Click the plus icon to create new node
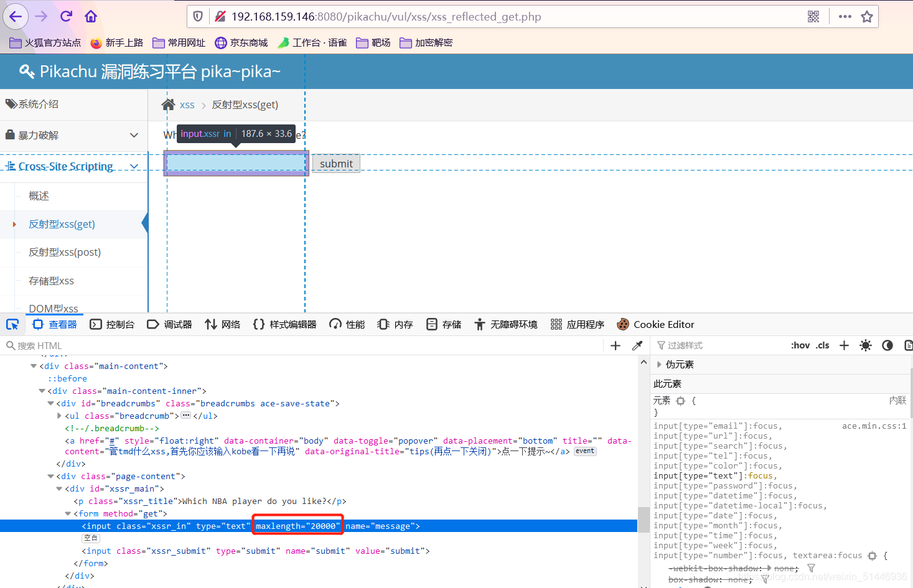Viewport: 913px width, 588px height. click(616, 345)
